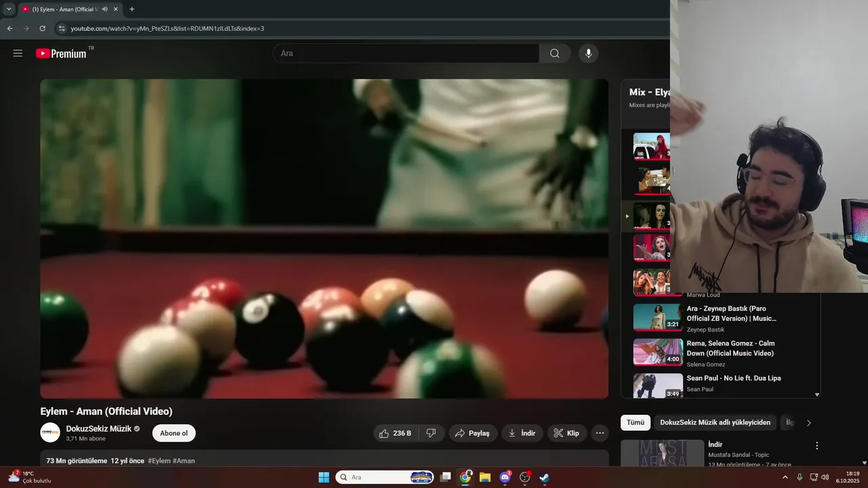Screen dimensions: 868x488
Task: Click the 73 Mn görüntüleme description text
Action: pyautogui.click(x=77, y=461)
